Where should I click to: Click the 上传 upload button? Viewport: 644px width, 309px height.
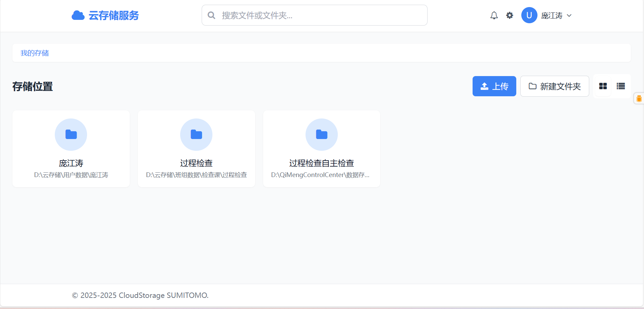pos(494,87)
